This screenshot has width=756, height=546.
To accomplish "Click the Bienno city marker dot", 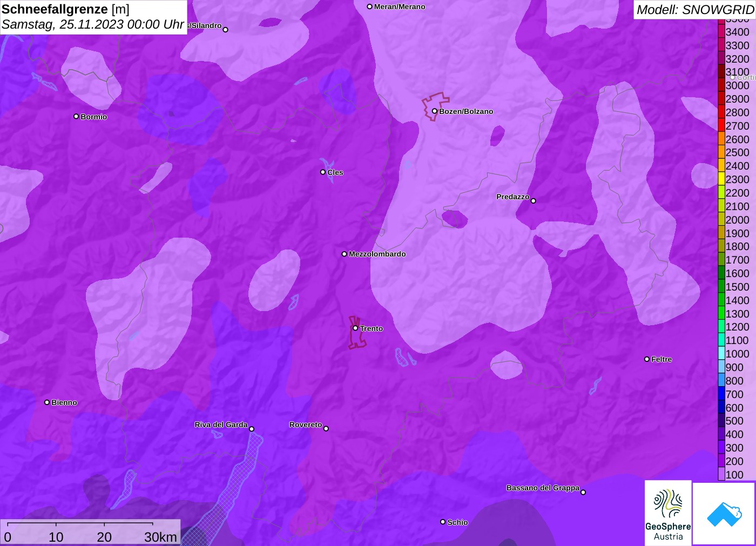I will click(47, 402).
